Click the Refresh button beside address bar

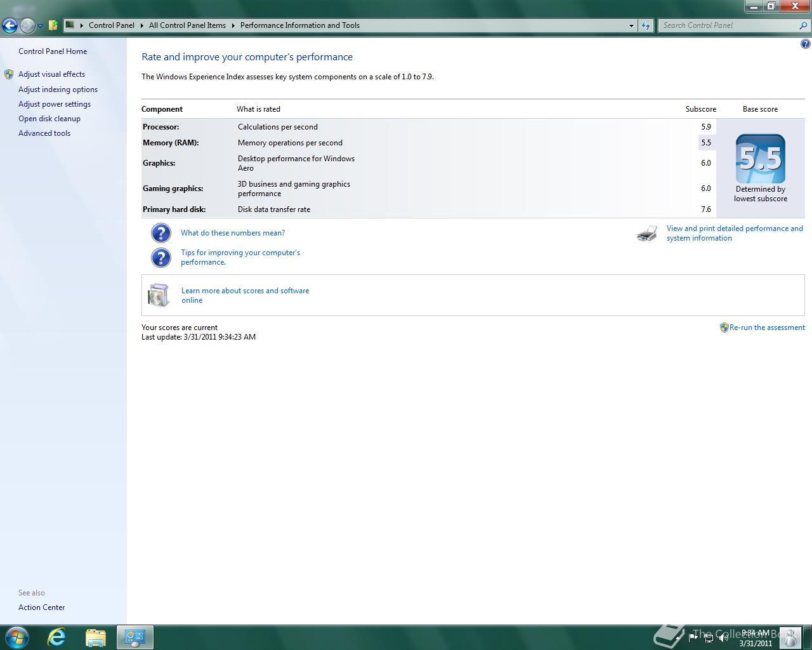click(646, 25)
